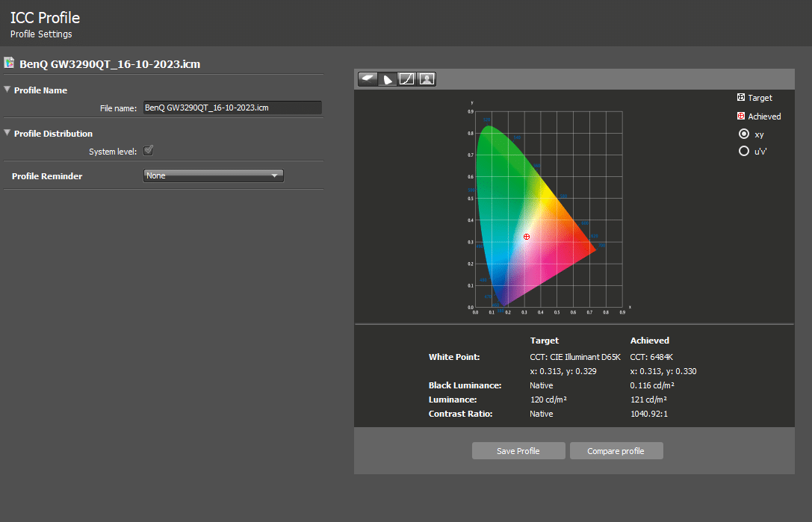Click the white point marker on chart
Viewport: 812px width, 522px height.
click(x=527, y=237)
